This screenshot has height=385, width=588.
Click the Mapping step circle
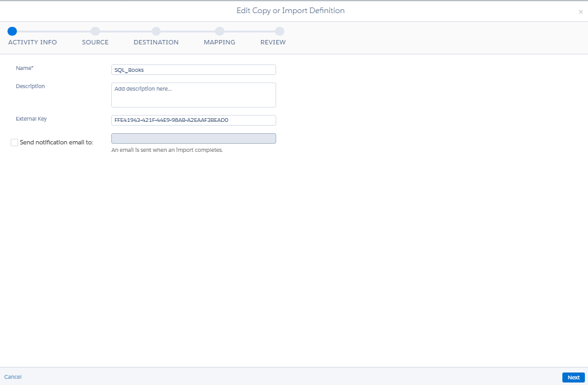219,31
